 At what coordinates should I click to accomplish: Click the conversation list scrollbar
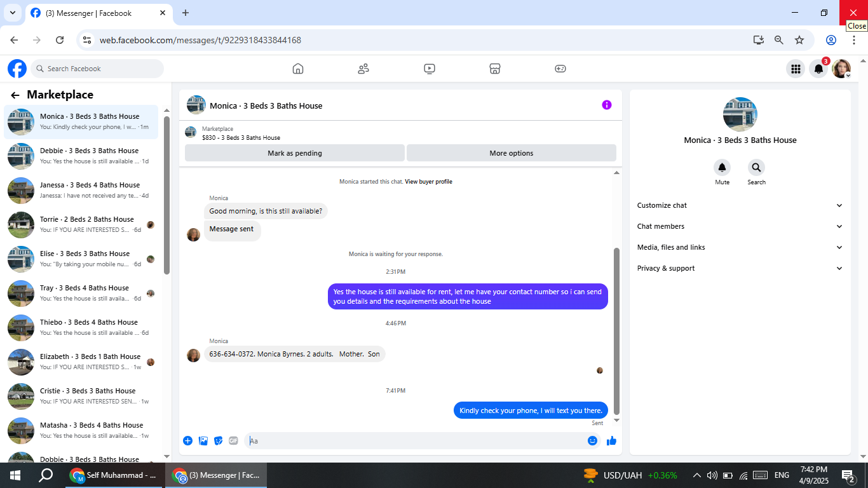coord(167,195)
